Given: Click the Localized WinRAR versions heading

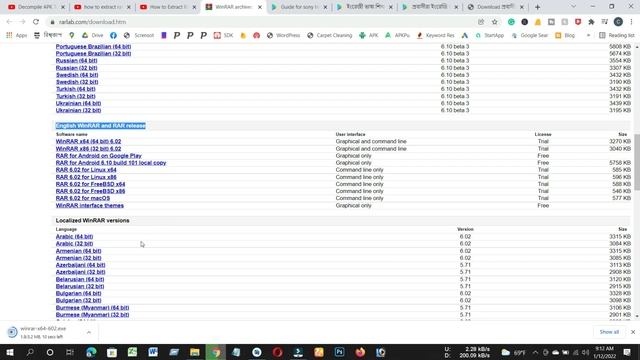Looking at the screenshot, I should point(92,220).
